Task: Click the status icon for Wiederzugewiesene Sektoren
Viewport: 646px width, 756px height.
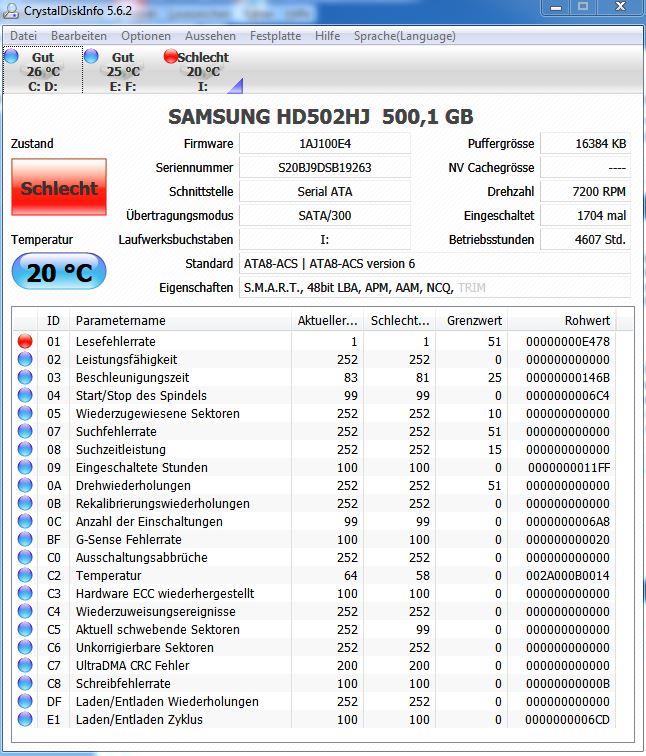Action: tap(25, 413)
